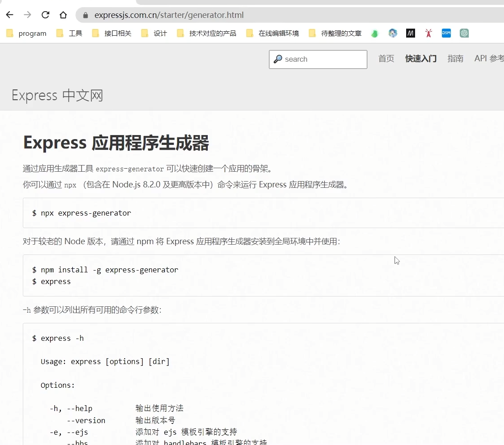Click the Usage: express [options] [dir] line

coord(105,362)
